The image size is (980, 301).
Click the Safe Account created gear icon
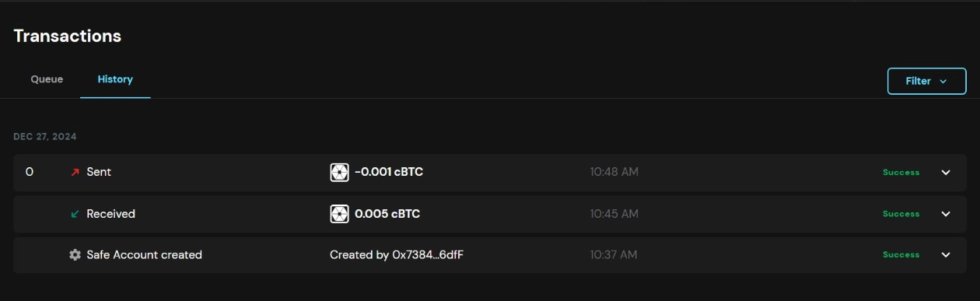pos(75,255)
